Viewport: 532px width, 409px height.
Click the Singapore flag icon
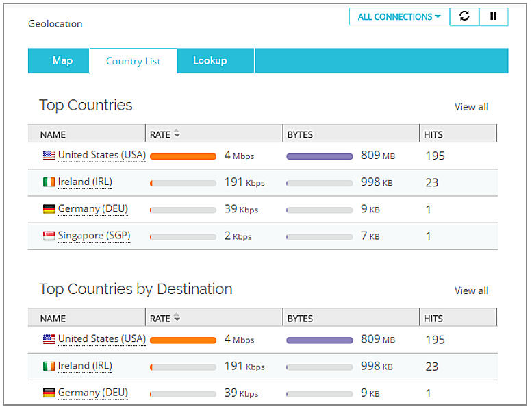tap(49, 236)
